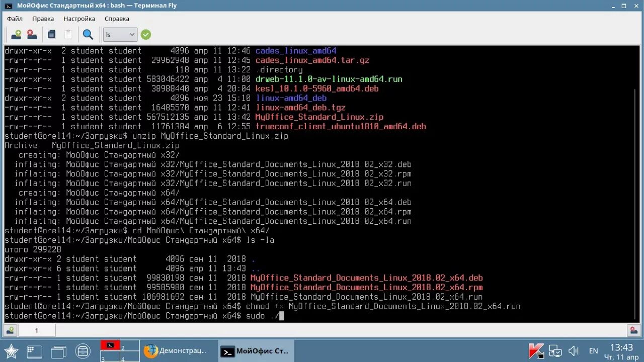Image resolution: width=644 pixels, height=362 pixels.
Task: Close the current tab via toolbar icon
Action: [x=32, y=34]
